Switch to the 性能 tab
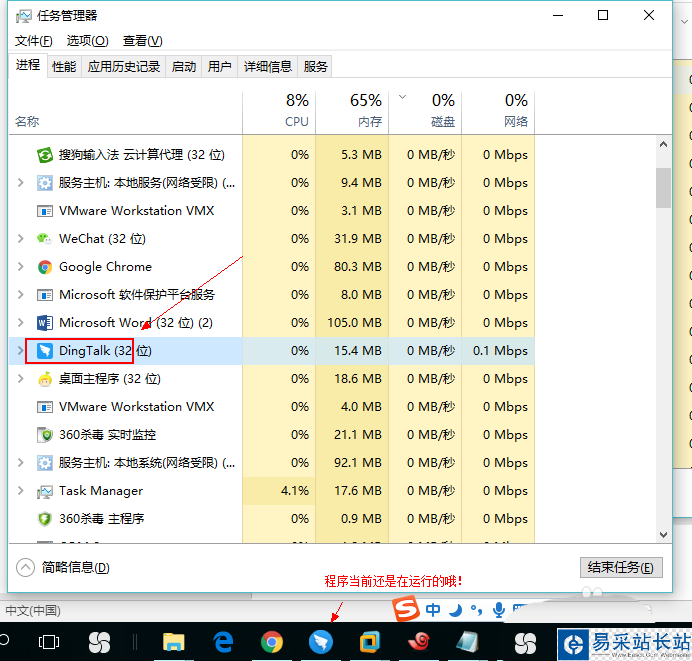This screenshot has width=692, height=661. pos(64,67)
